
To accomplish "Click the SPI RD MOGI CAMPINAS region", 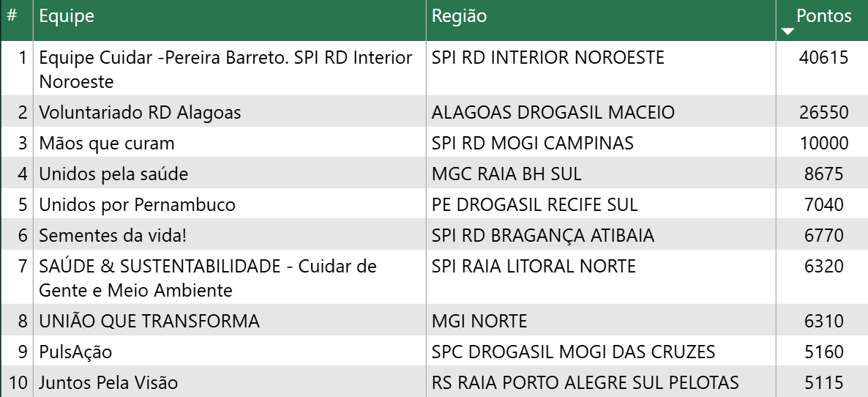I will (x=533, y=144).
